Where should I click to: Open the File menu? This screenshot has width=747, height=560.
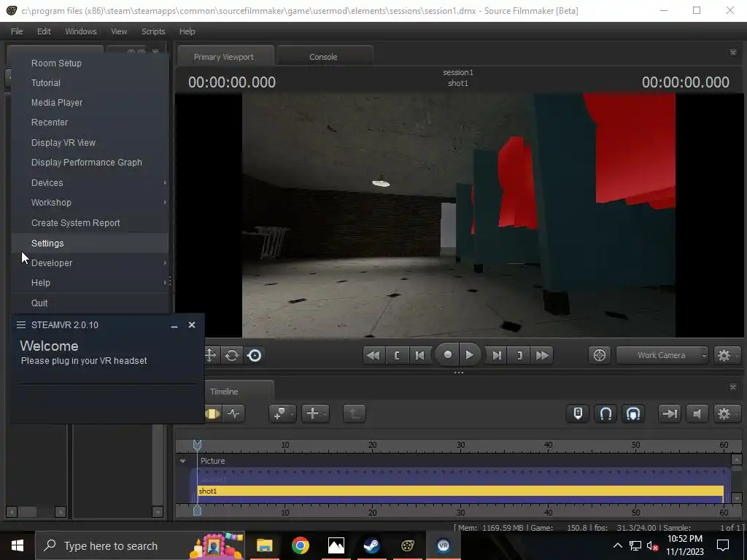click(x=17, y=31)
